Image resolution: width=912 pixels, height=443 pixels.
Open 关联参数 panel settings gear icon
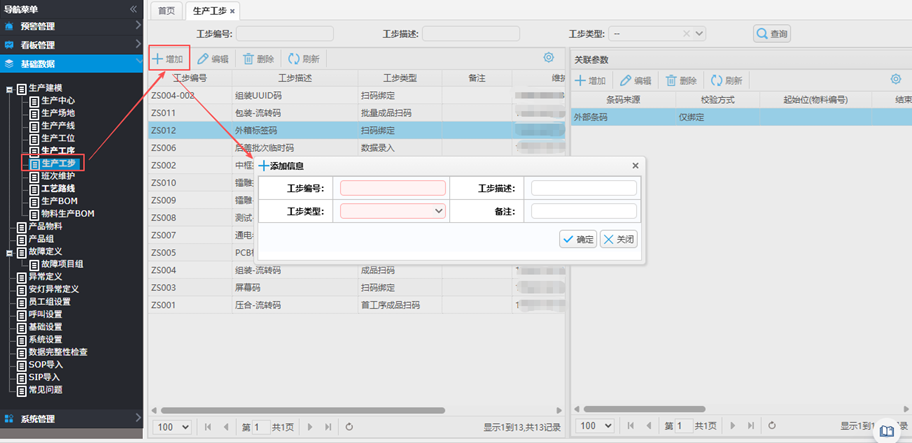click(x=896, y=79)
